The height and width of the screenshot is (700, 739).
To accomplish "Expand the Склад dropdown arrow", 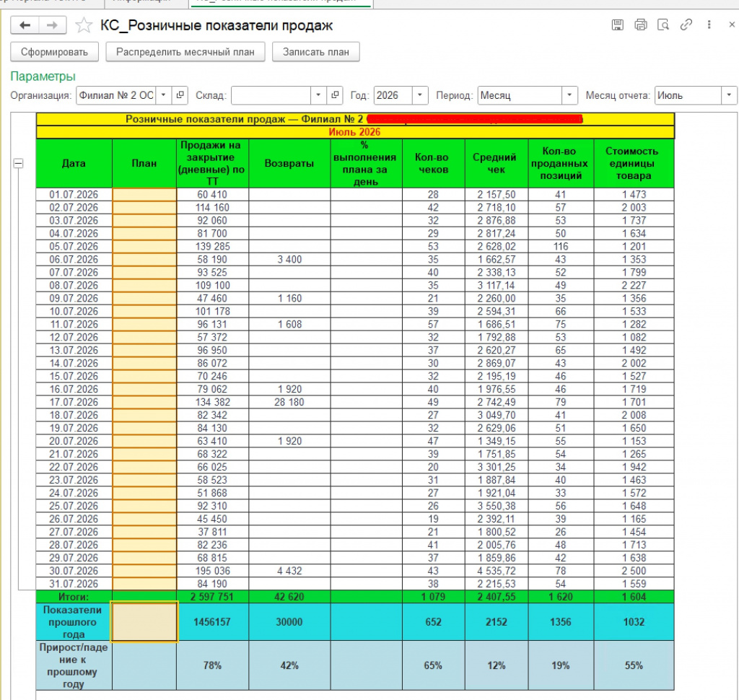I will pyautogui.click(x=318, y=95).
